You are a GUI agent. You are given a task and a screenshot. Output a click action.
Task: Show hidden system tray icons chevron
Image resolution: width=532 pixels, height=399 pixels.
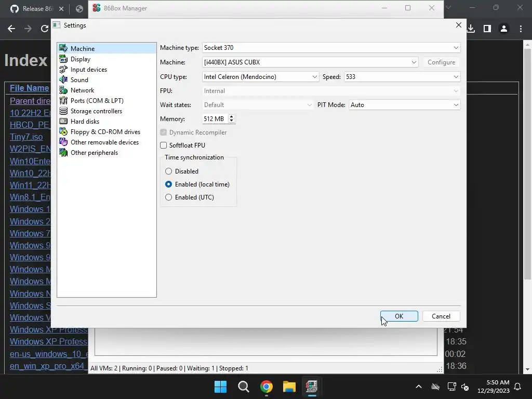point(419,387)
